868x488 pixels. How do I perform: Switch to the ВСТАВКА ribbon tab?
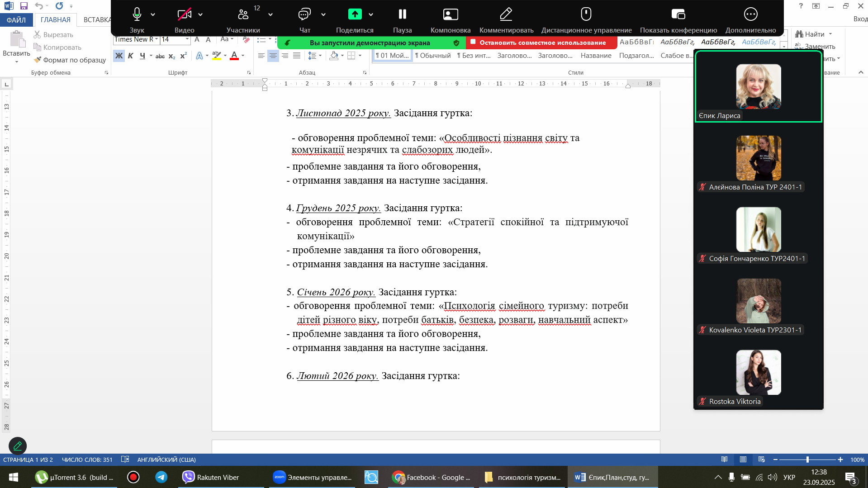pos(97,20)
